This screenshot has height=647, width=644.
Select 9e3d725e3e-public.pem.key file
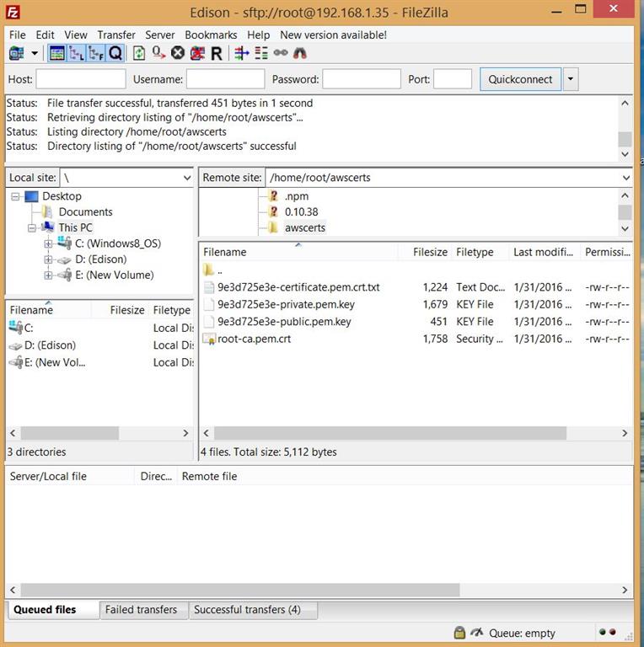pos(284,322)
